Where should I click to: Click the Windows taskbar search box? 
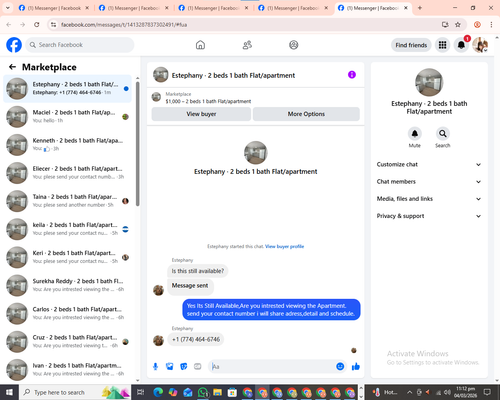[75, 392]
